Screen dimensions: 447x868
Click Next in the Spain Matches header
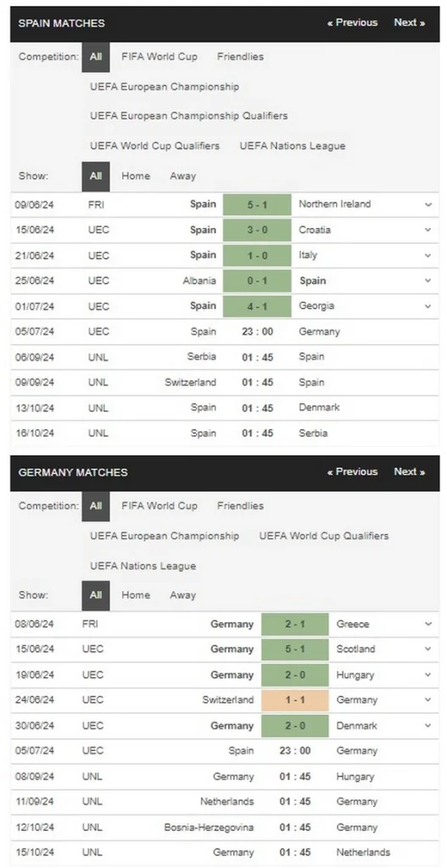click(410, 23)
